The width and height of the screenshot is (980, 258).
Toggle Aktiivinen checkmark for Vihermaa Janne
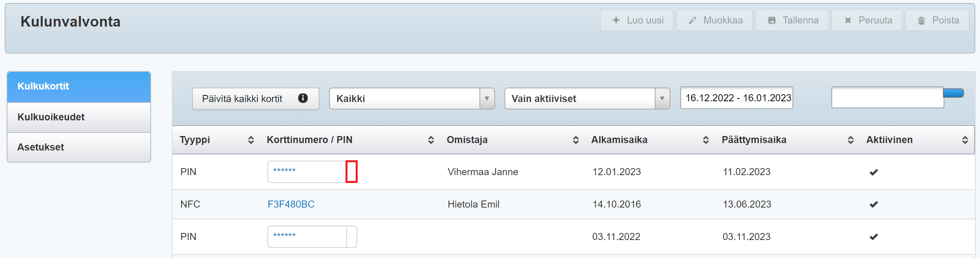pos(874,172)
